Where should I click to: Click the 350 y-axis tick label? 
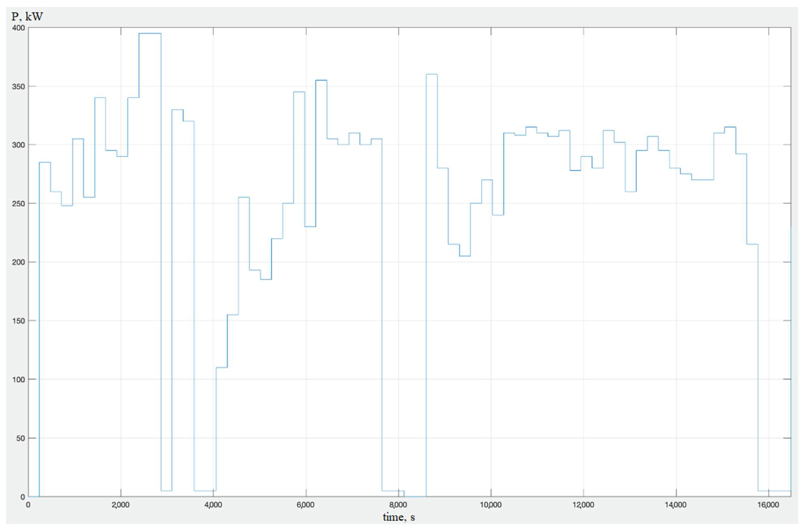[19, 86]
